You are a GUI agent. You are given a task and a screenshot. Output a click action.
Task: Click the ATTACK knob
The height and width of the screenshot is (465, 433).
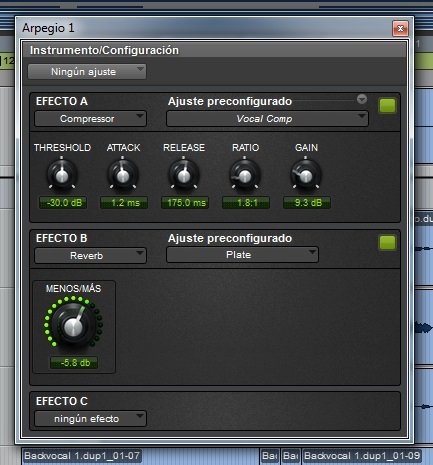pos(122,175)
